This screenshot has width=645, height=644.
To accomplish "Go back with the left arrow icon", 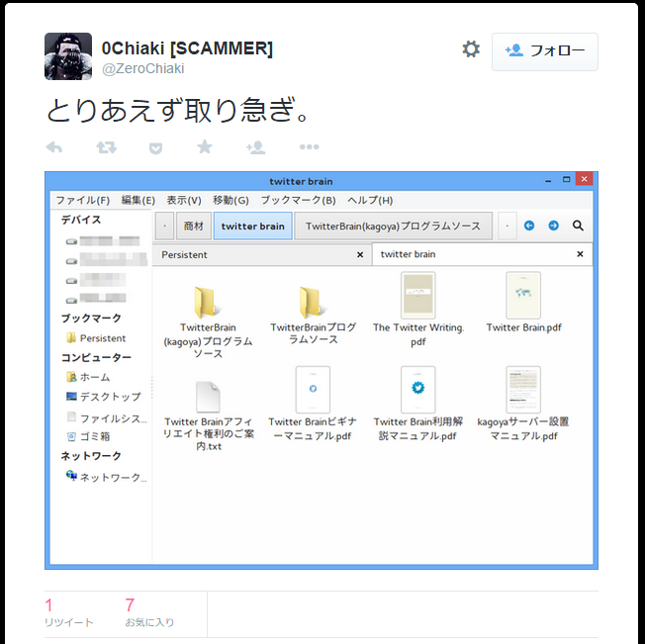I will point(529,226).
